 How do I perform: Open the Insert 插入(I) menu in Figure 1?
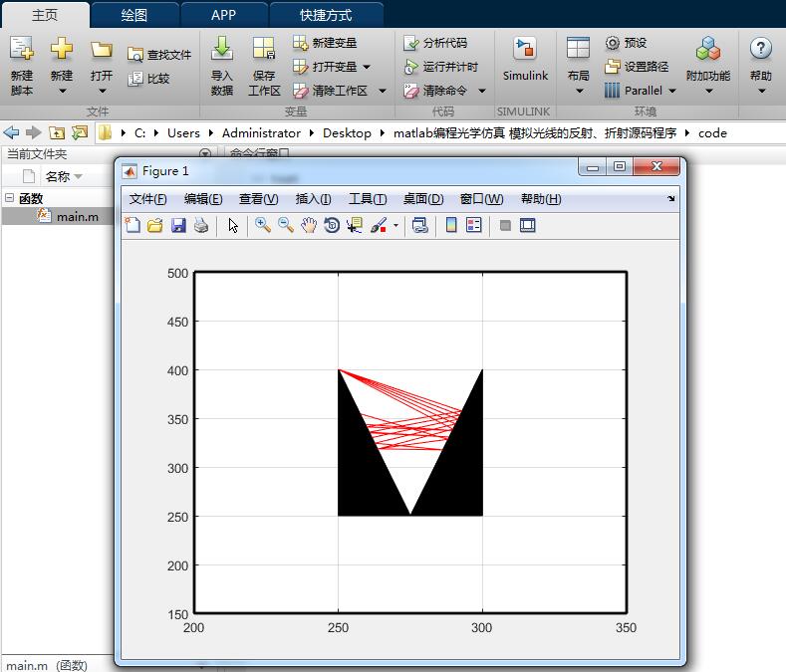[313, 199]
